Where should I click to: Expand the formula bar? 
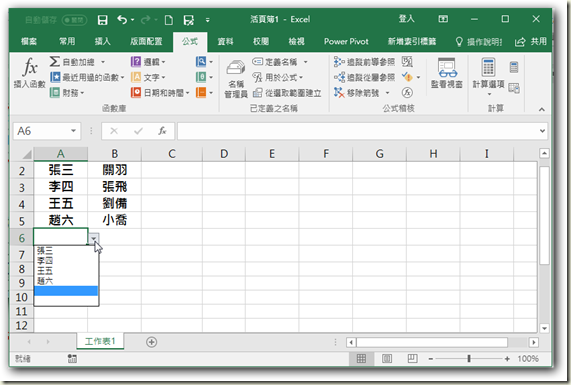tap(542, 131)
